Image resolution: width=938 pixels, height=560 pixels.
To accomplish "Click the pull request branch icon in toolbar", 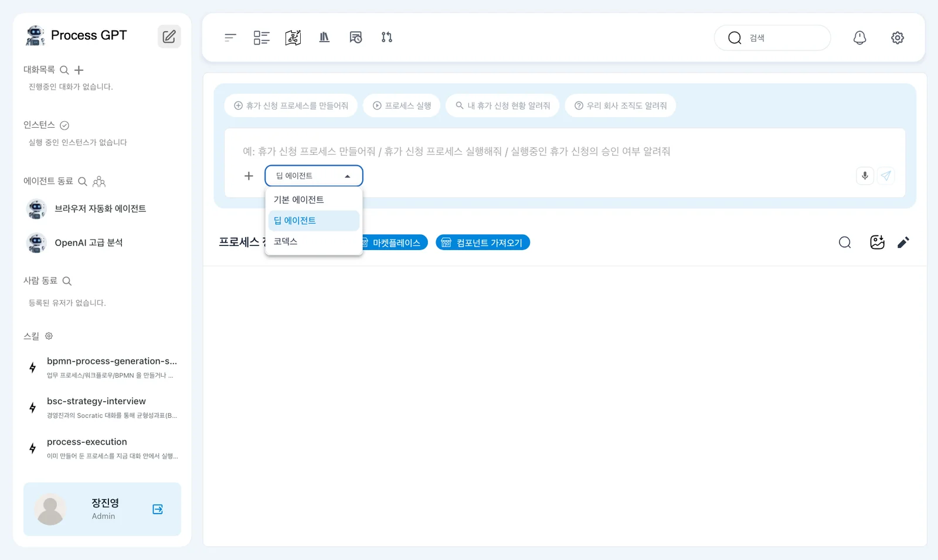I will click(387, 37).
